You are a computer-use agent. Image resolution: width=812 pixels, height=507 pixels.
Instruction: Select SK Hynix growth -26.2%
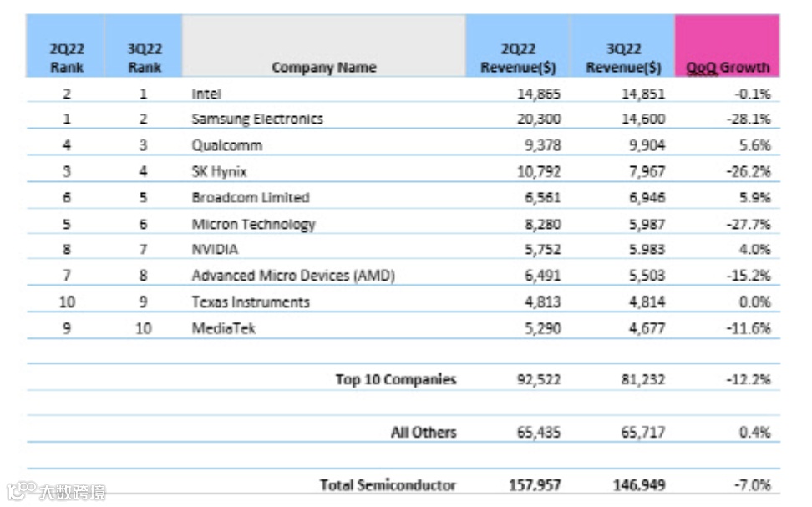(749, 171)
